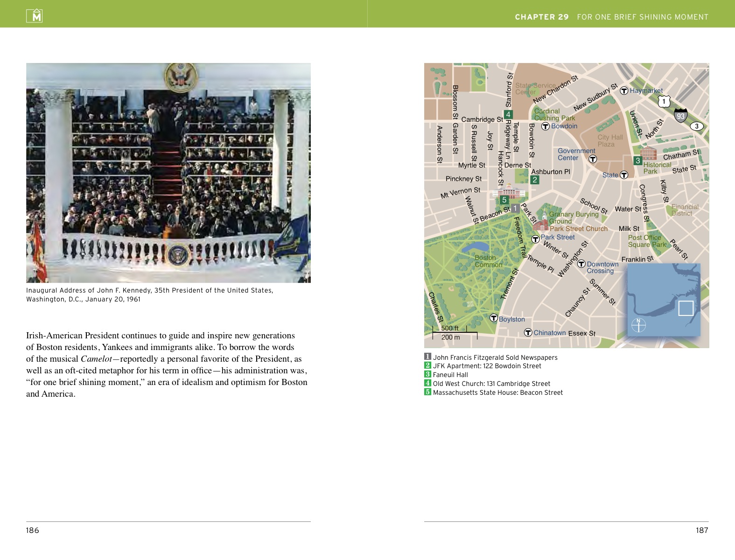Screen dimensions: 735x560
Task: Click the Financial District label
Action: (685, 210)
